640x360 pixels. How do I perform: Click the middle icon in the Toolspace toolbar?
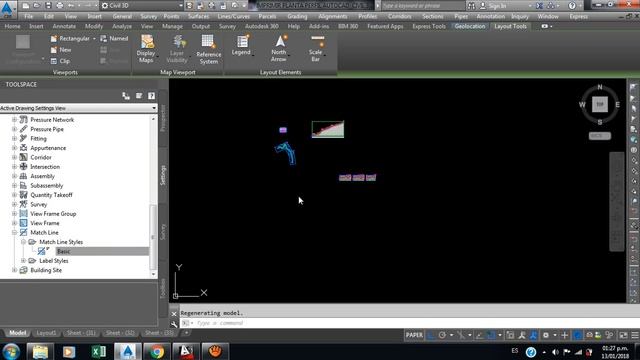click(x=139, y=96)
